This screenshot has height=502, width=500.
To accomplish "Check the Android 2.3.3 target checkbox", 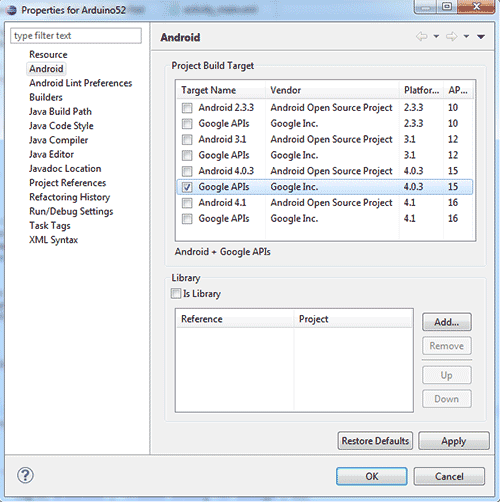I will (187, 108).
